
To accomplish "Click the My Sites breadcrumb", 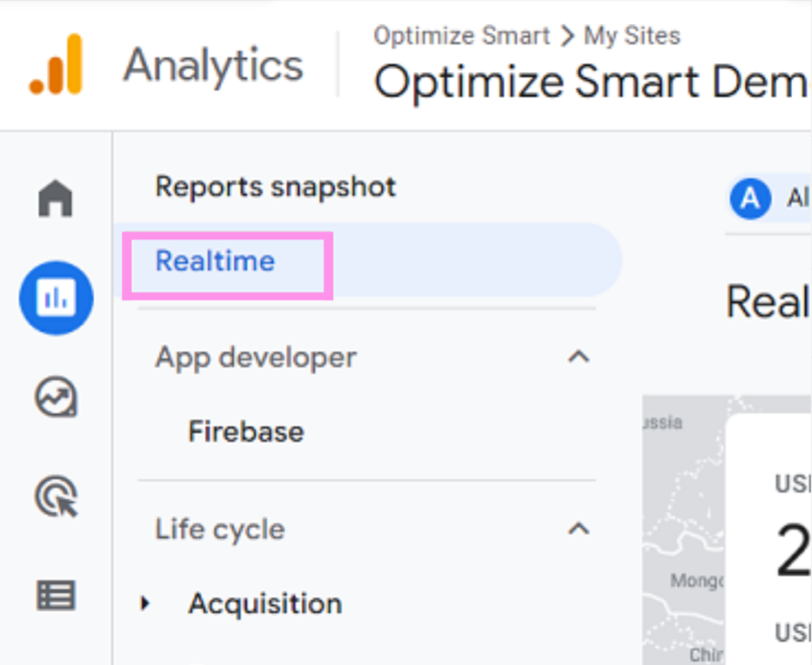I will (x=632, y=36).
